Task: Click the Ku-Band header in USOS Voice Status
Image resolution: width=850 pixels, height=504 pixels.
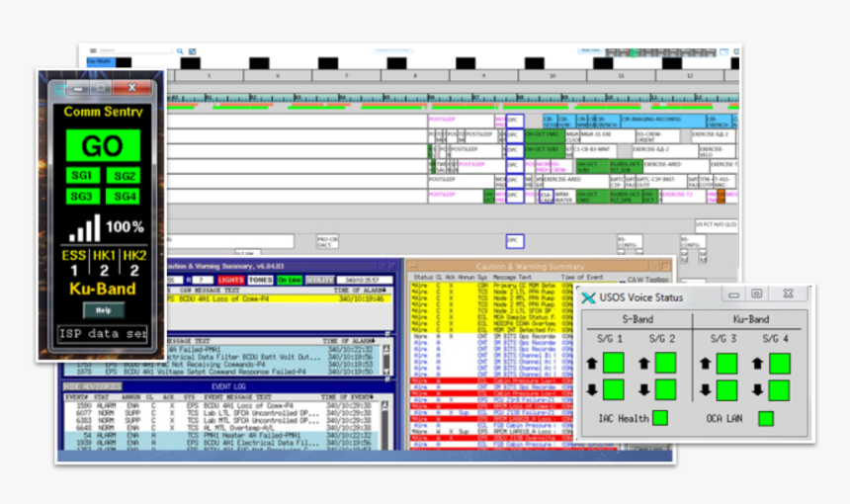Action: [x=751, y=319]
